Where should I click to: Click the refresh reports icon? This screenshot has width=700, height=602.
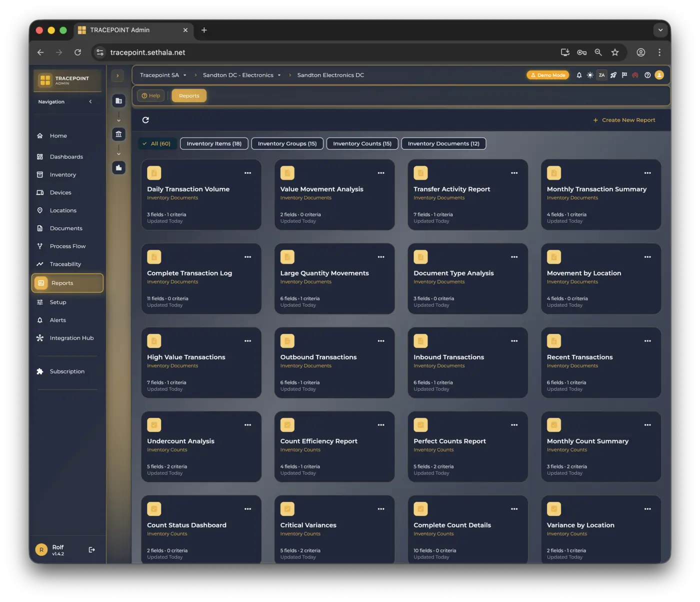[145, 120]
